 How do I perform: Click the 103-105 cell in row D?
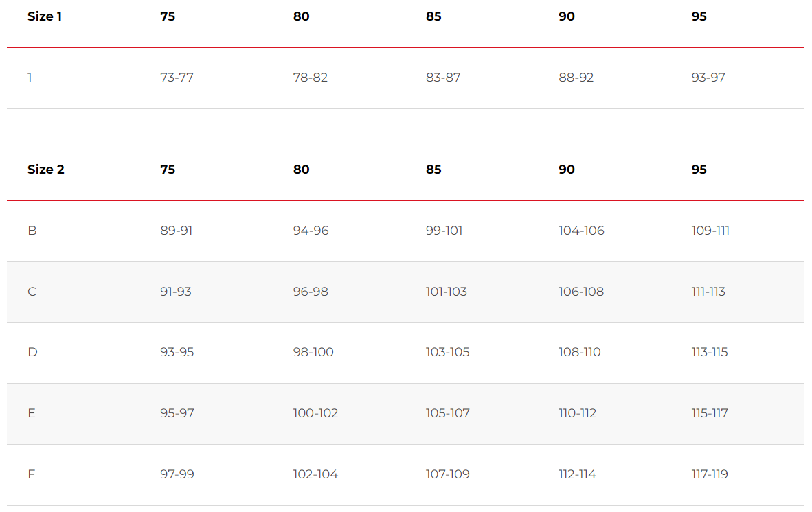click(447, 352)
